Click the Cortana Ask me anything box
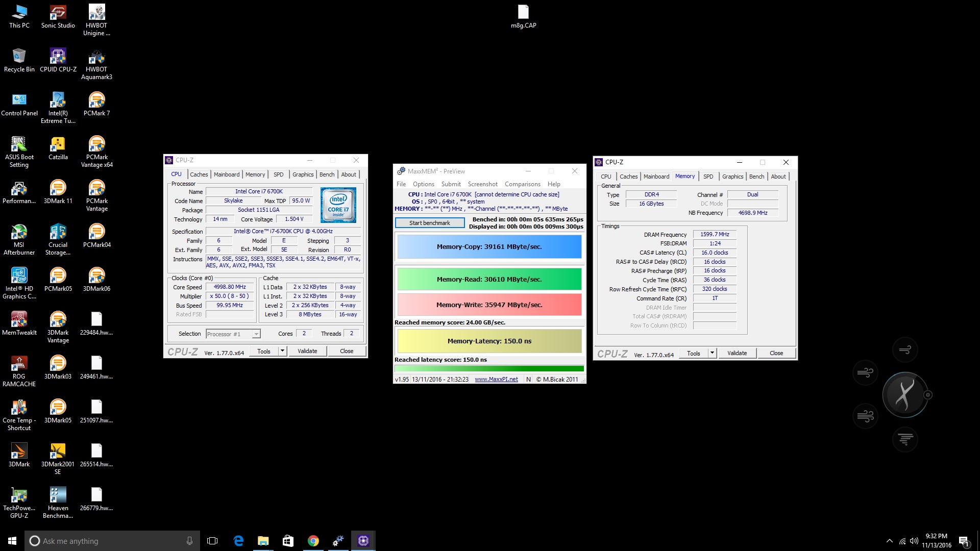 [112, 541]
